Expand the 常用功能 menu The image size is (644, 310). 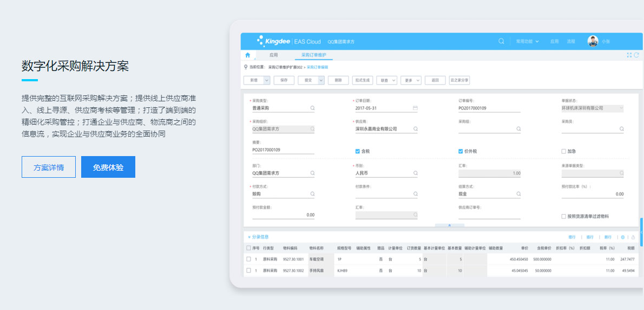tap(527, 42)
